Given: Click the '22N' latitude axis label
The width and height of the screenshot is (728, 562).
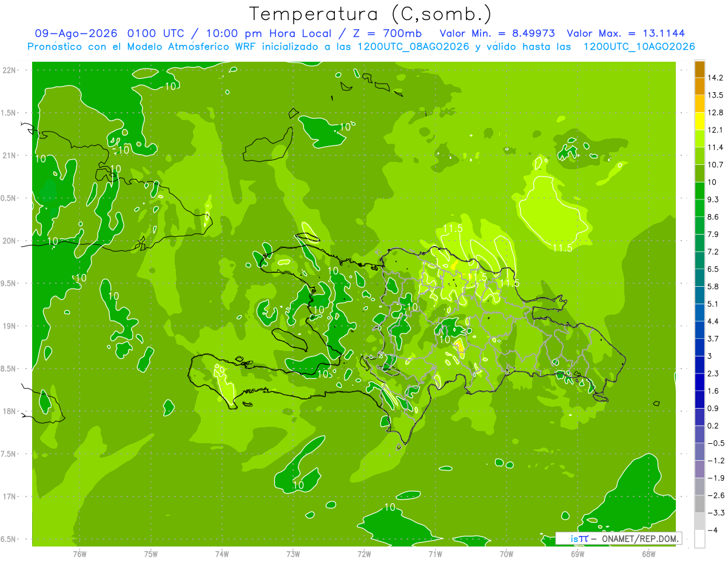Looking at the screenshot, I should [x=10, y=70].
